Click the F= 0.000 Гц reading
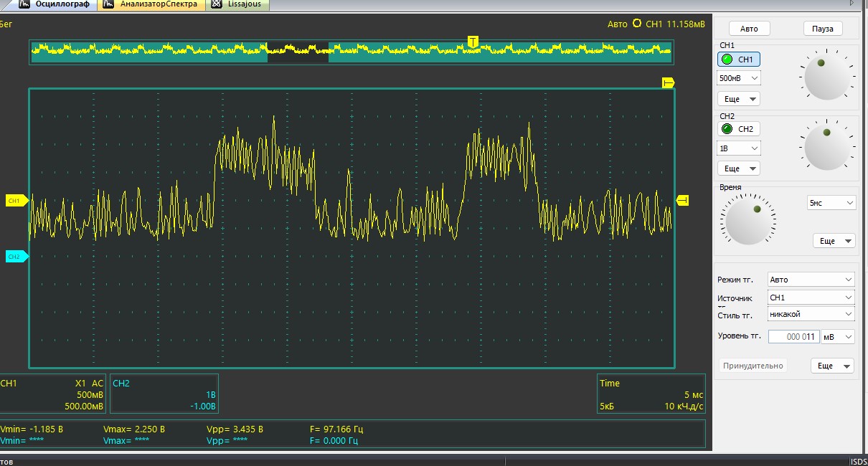 click(x=334, y=440)
